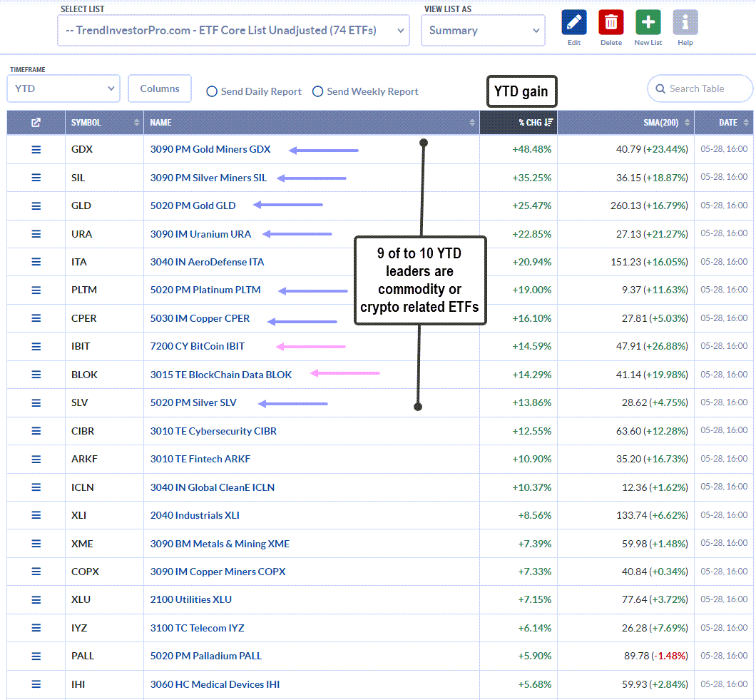Open the View List As Summary dropdown
This screenshot has width=756, height=700.
pos(483,31)
